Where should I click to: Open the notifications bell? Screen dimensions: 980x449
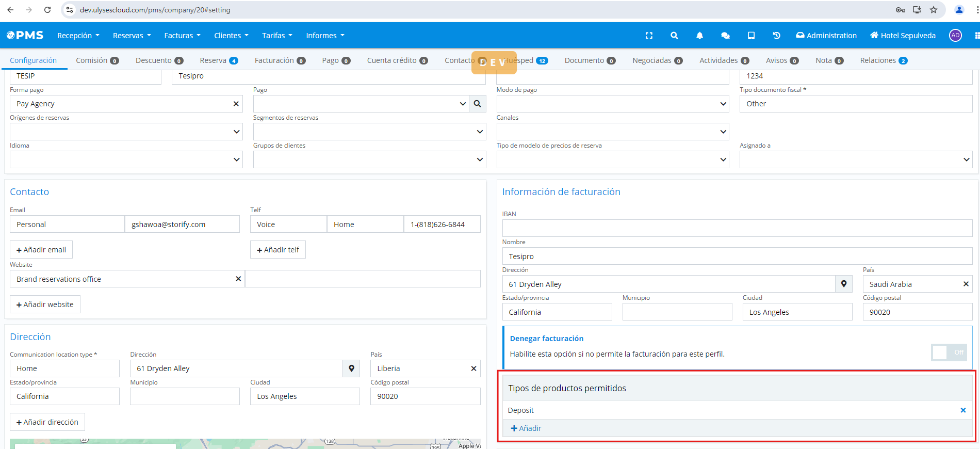[699, 36]
